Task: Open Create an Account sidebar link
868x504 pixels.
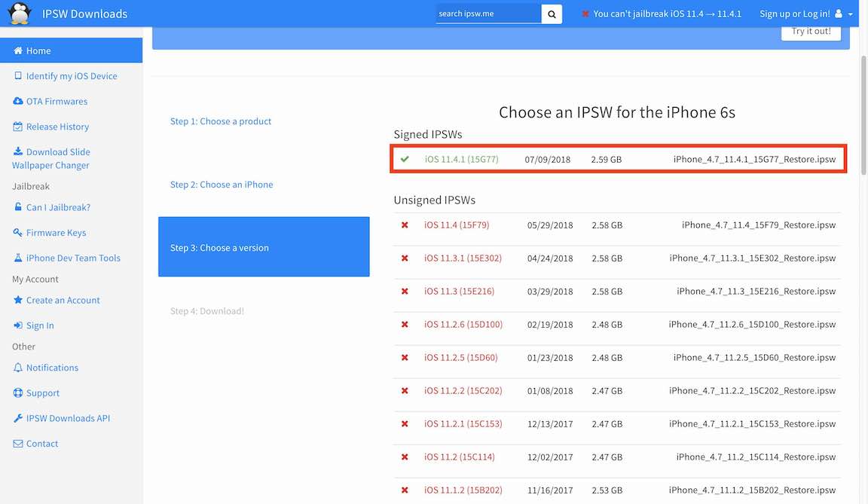Action: (63, 300)
